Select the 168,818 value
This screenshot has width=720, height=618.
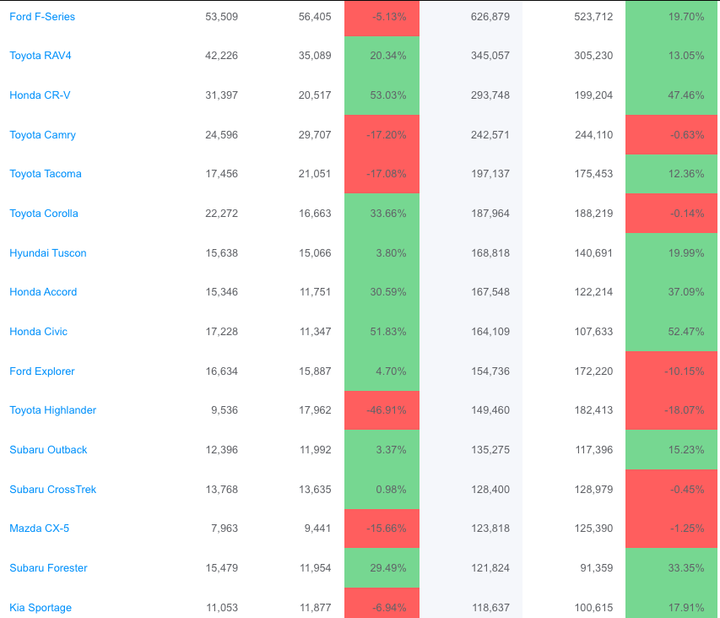[490, 253]
